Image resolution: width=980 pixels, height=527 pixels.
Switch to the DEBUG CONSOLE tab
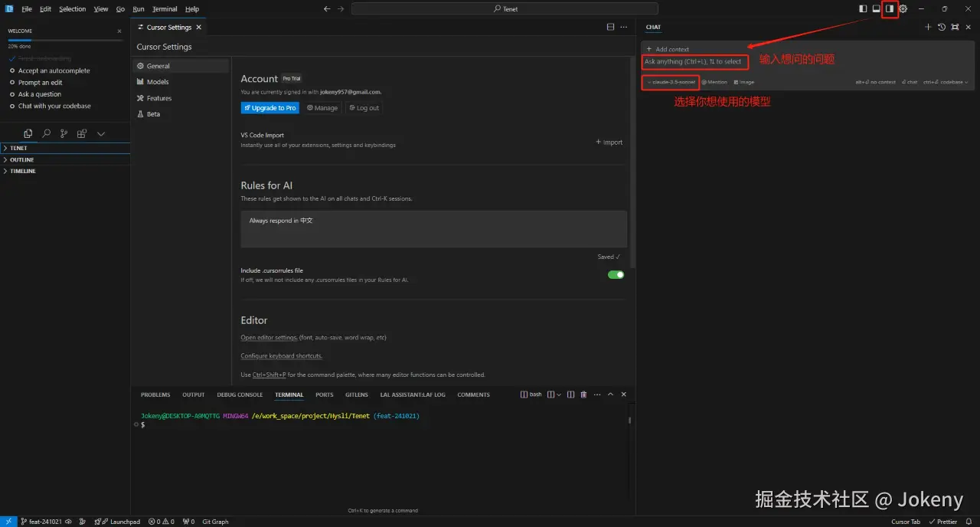click(x=240, y=394)
